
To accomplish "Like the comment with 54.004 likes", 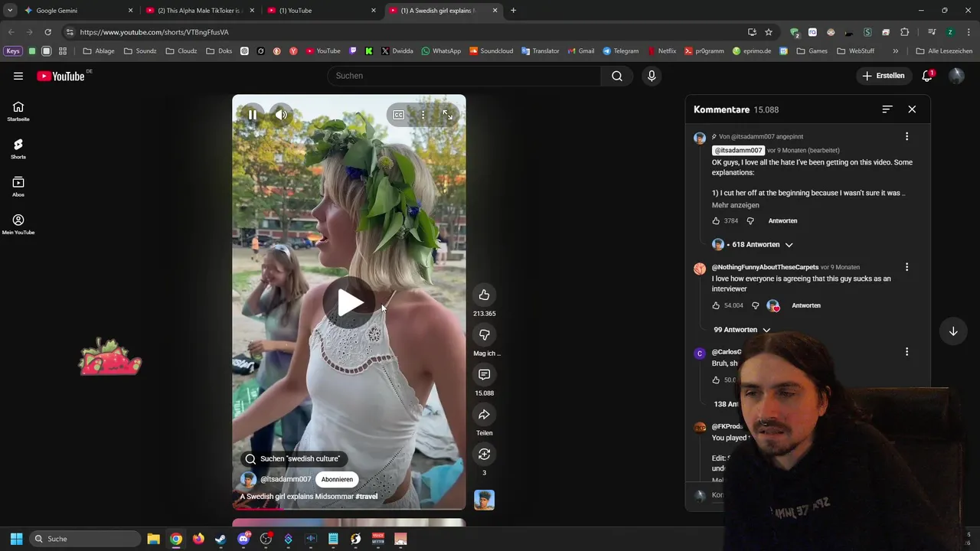I will (716, 305).
